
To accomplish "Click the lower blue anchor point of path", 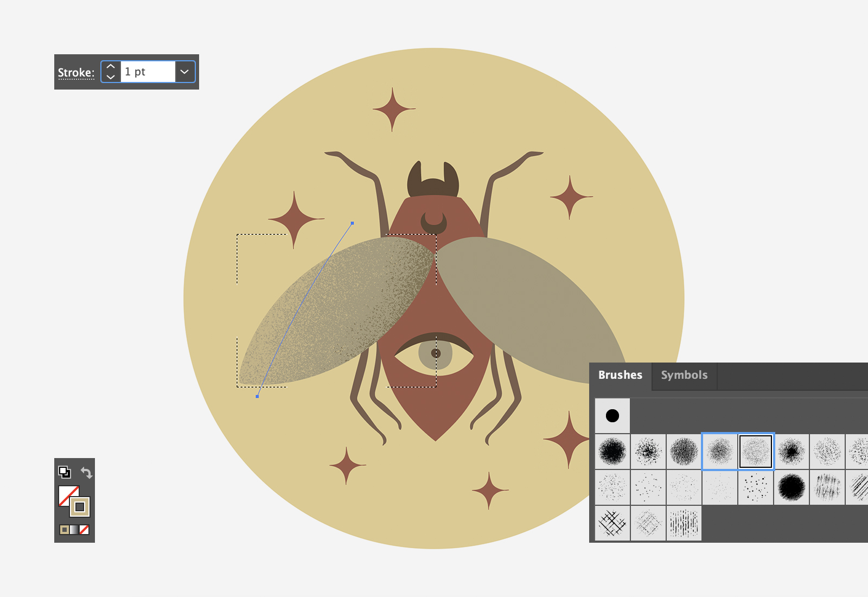I will click(x=257, y=396).
